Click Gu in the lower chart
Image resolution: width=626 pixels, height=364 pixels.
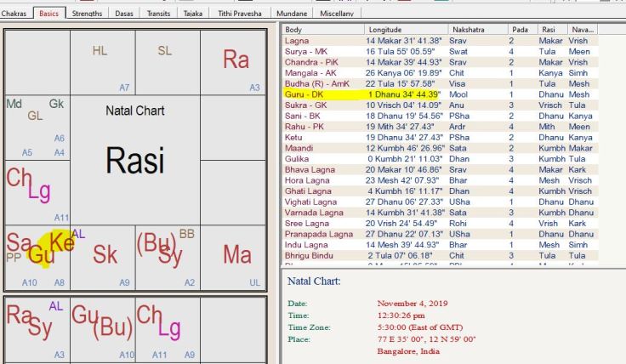[x=85, y=315]
